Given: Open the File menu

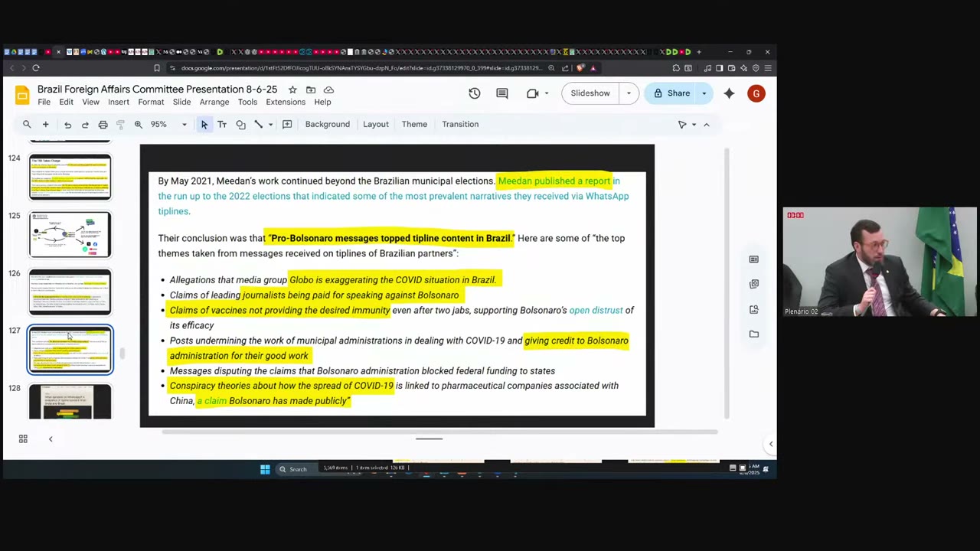Looking at the screenshot, I should [44, 103].
